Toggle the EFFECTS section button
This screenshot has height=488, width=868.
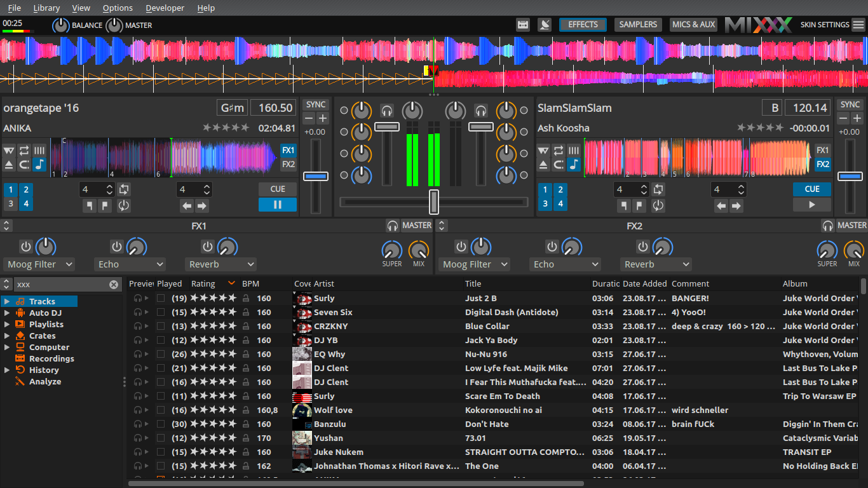click(583, 25)
